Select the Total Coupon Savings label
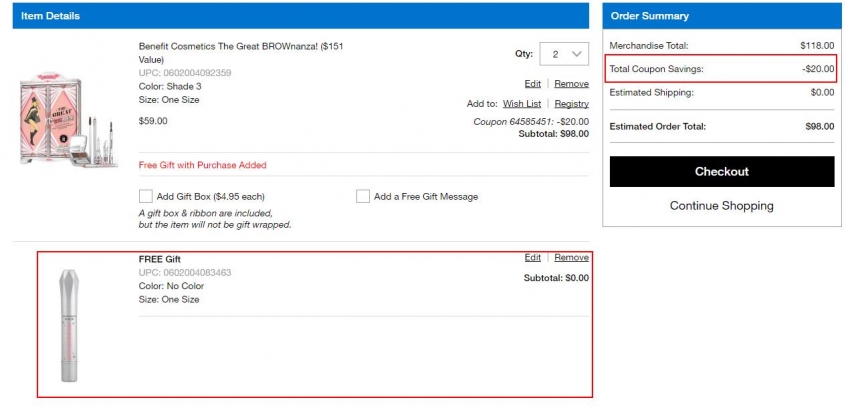The width and height of the screenshot is (860, 414). (657, 69)
